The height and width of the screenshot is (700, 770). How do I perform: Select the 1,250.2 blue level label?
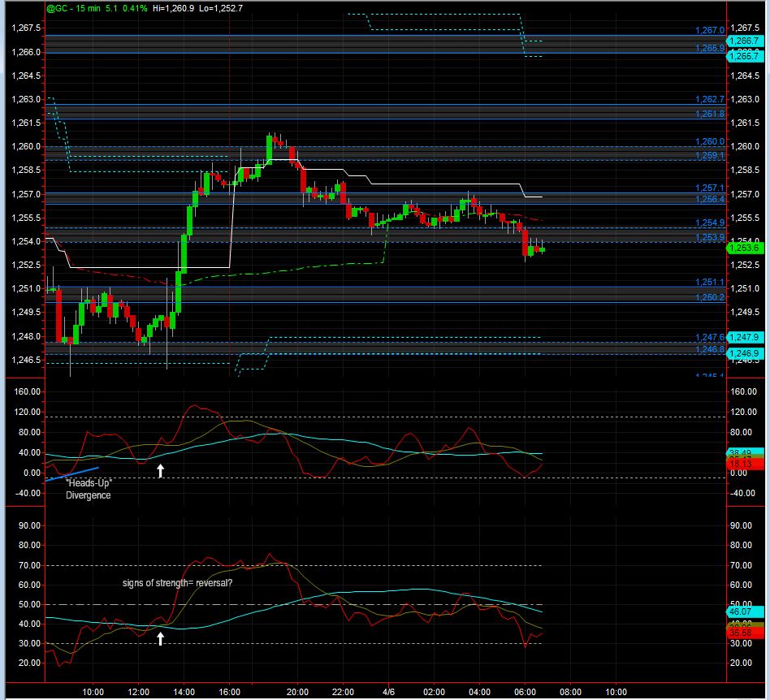pyautogui.click(x=710, y=297)
